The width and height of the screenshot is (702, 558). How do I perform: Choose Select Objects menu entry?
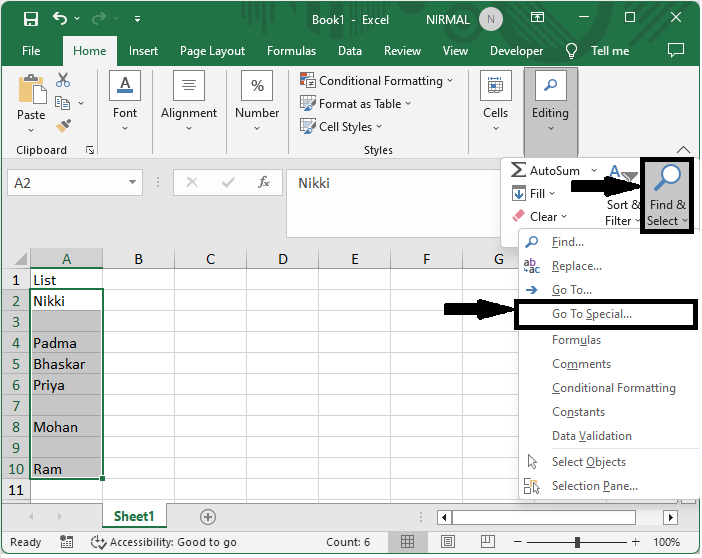click(x=608, y=462)
